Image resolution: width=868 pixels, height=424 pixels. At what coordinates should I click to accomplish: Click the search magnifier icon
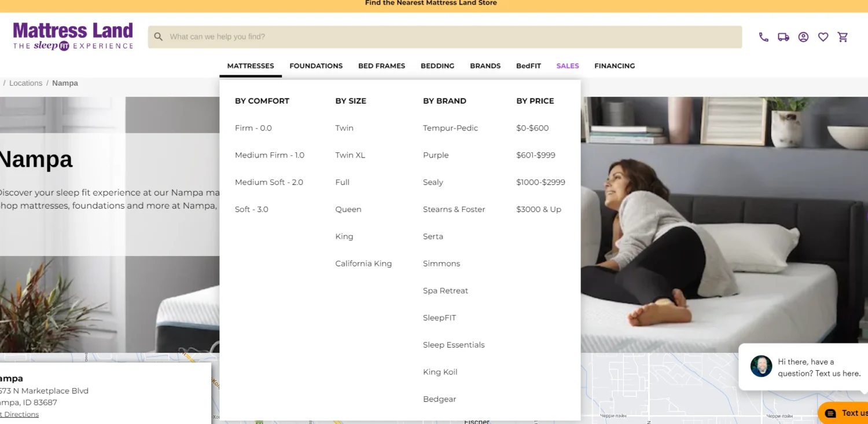coord(158,36)
